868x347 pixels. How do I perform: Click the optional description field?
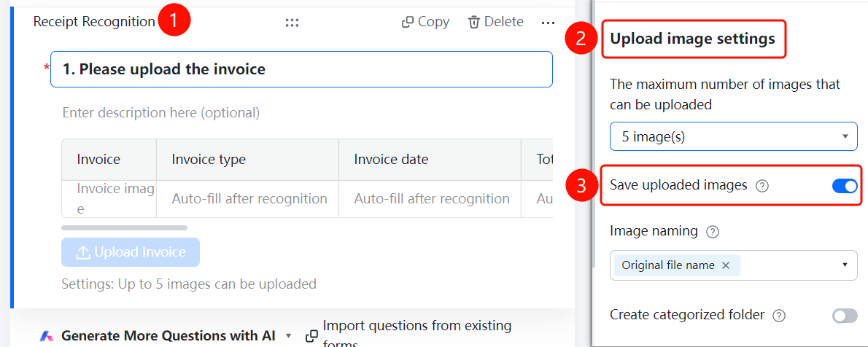[x=161, y=113]
